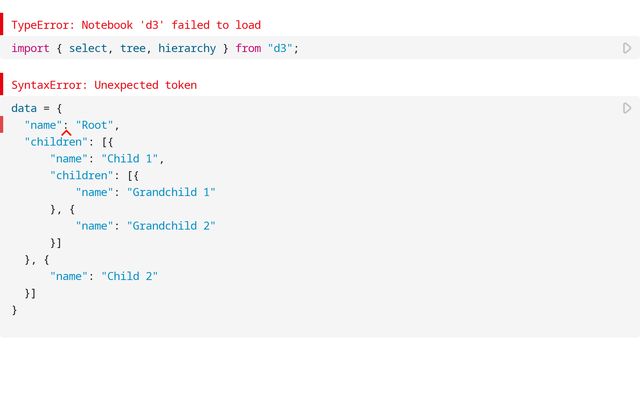Click the "Root" string value

(94, 125)
